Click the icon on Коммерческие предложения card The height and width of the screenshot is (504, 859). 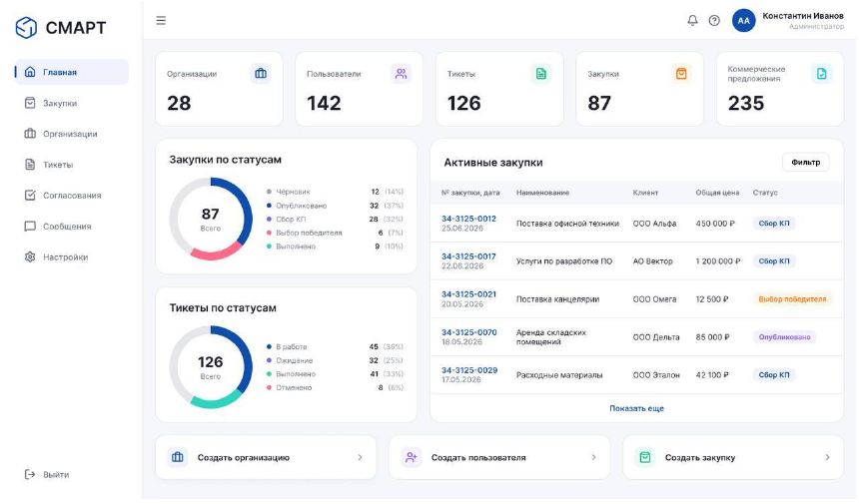[x=823, y=73]
